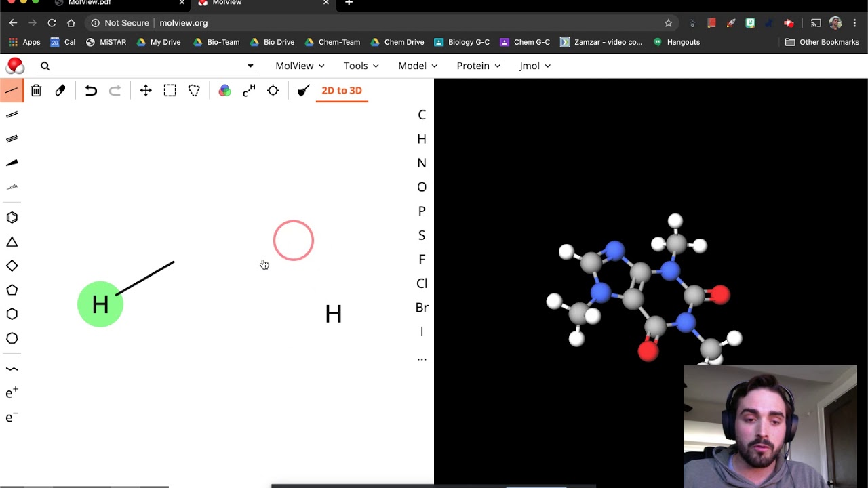Open the Hangouts bookmark

[676, 42]
